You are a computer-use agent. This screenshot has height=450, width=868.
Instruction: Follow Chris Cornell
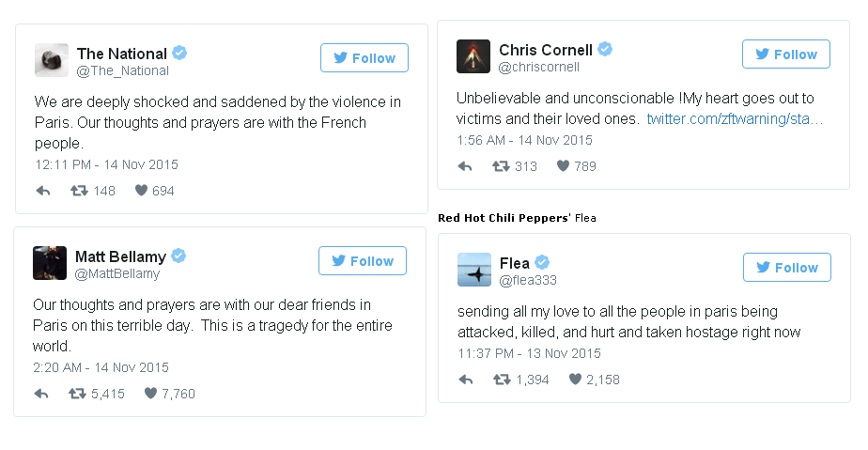pyautogui.click(x=786, y=54)
